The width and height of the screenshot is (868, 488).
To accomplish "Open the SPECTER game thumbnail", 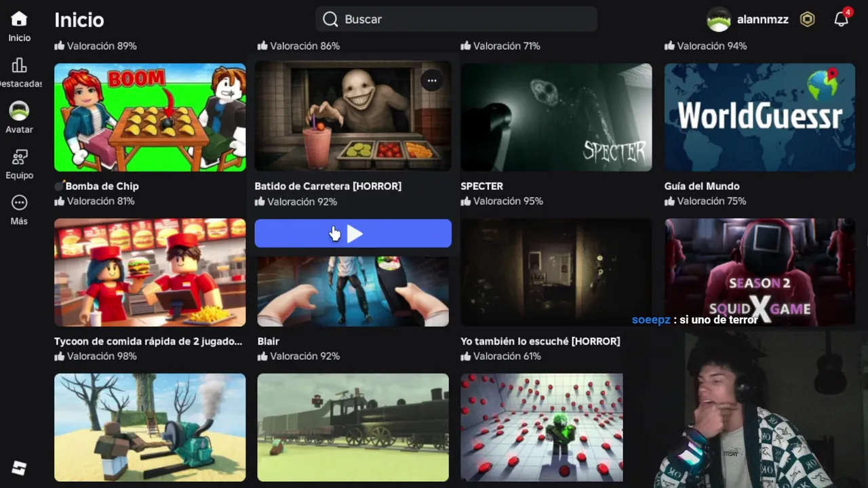I will (x=556, y=117).
